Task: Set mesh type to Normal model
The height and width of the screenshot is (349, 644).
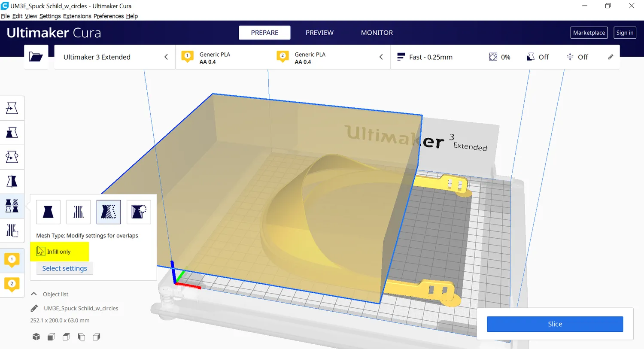Action: coord(48,212)
